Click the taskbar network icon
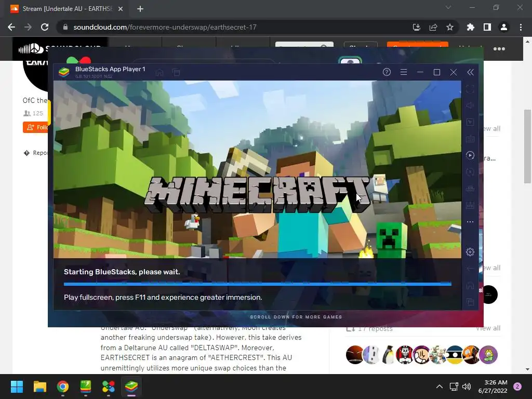 click(454, 387)
